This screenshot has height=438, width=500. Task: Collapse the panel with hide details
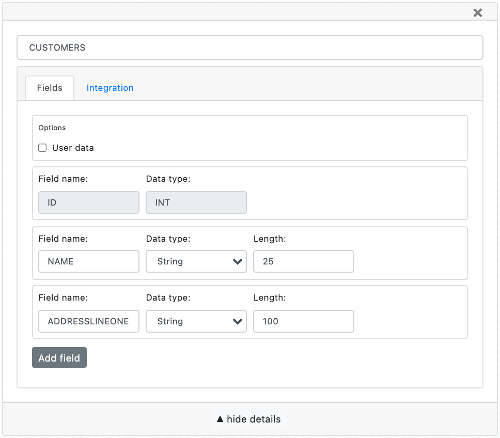point(249,419)
